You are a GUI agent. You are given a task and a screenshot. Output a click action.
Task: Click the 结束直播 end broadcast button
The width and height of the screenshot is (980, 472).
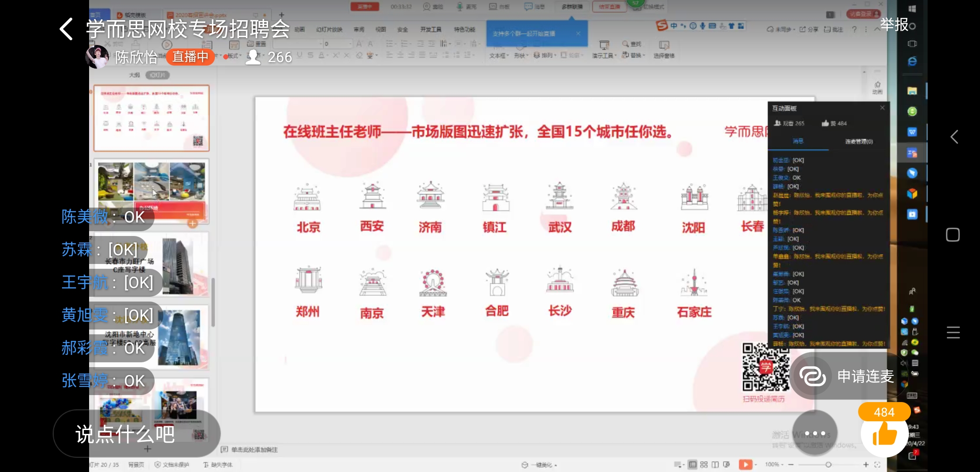609,7
